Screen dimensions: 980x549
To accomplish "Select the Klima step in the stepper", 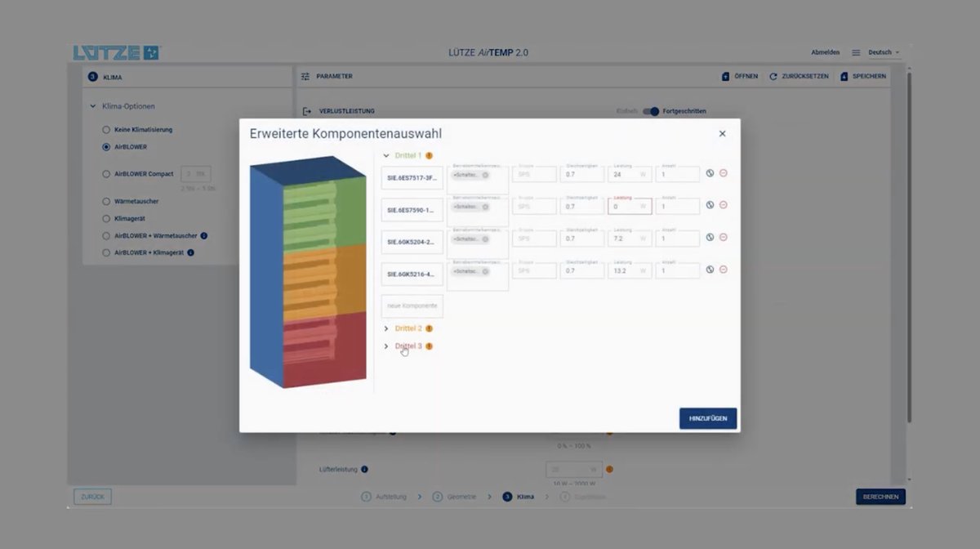I will point(519,497).
